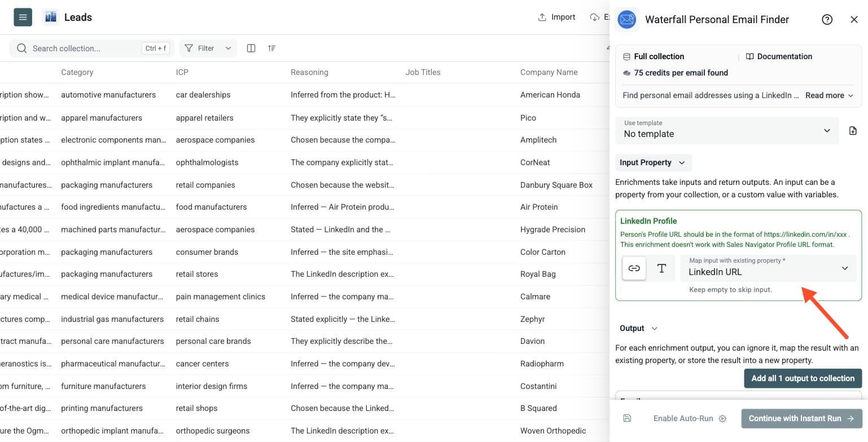Click the B Squared company cell

tap(538, 408)
